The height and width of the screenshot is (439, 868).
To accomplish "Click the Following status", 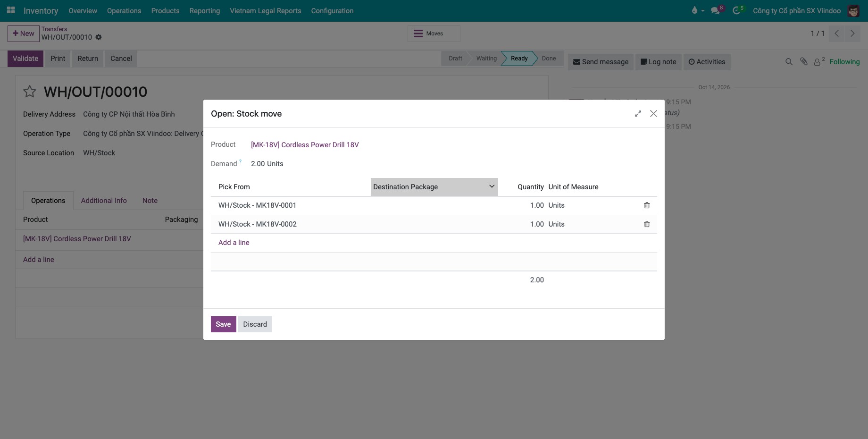I will [844, 62].
